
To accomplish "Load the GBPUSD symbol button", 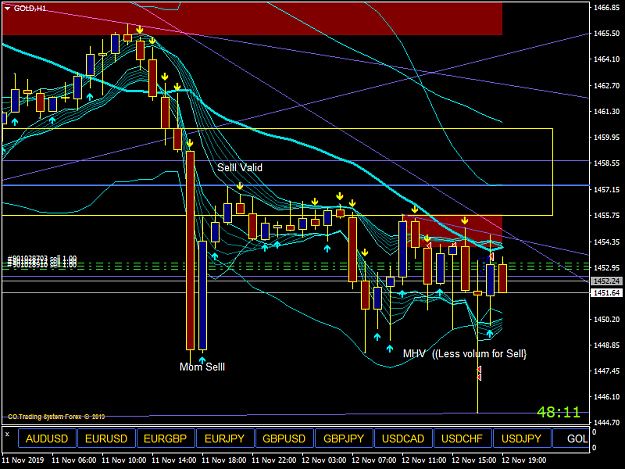I will pyautogui.click(x=284, y=438).
